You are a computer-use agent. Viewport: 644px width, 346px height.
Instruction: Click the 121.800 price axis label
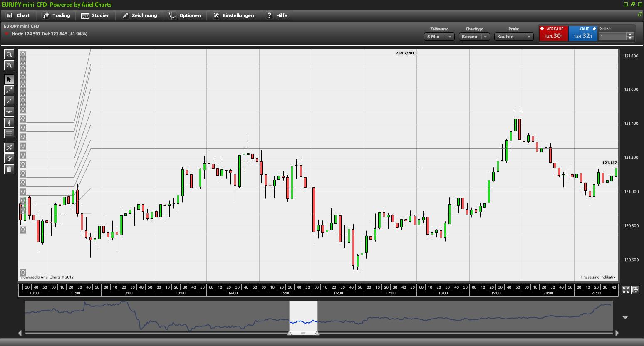(631, 56)
